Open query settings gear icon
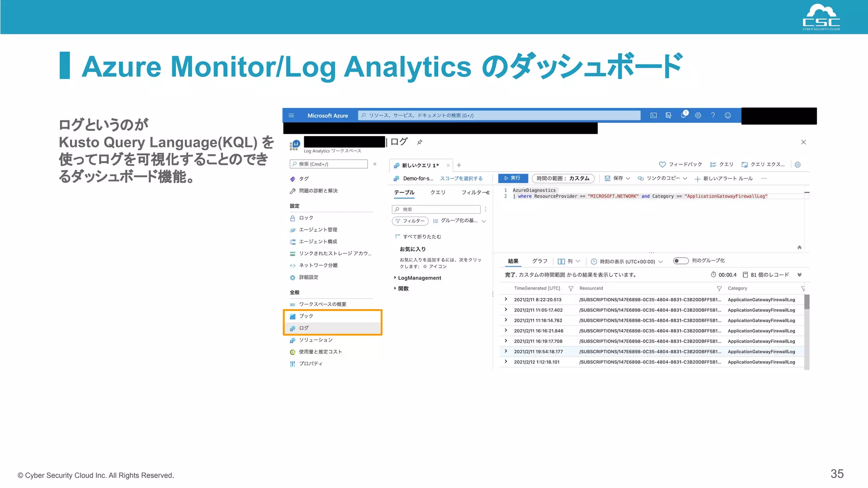Viewport: 868px width, 488px height. click(x=798, y=164)
